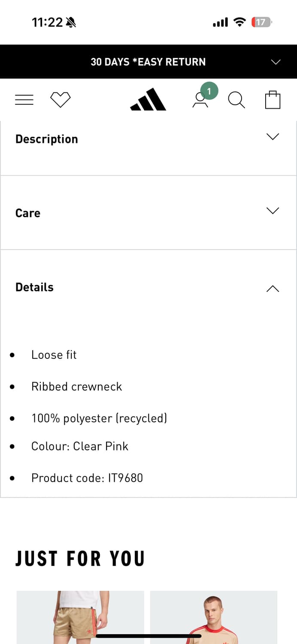The image size is (297, 644).
Task: Open the hamburger navigation menu
Action: [x=24, y=100]
